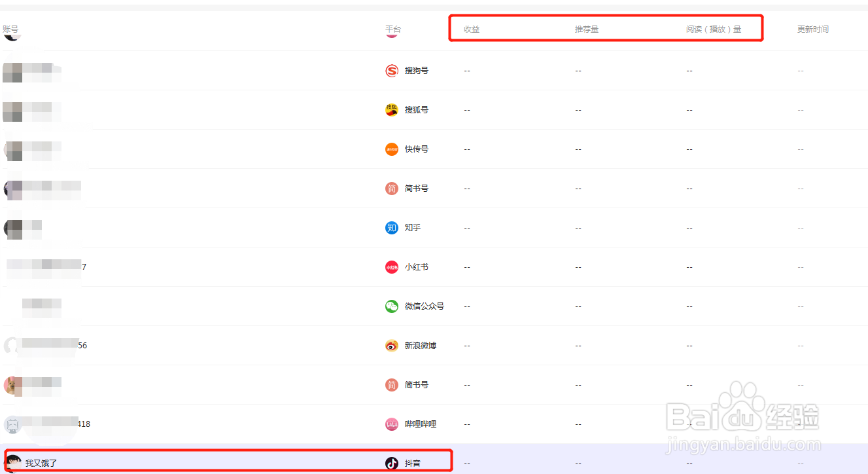Image resolution: width=868 pixels, height=474 pixels.
Task: Select the 抖音 platform icon
Action: [391, 464]
